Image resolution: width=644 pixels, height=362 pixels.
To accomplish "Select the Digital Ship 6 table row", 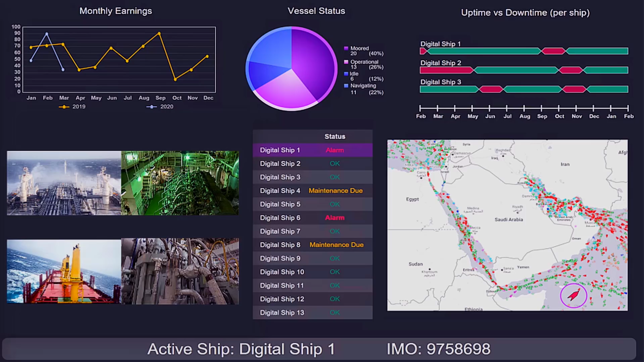I will pos(312,218).
